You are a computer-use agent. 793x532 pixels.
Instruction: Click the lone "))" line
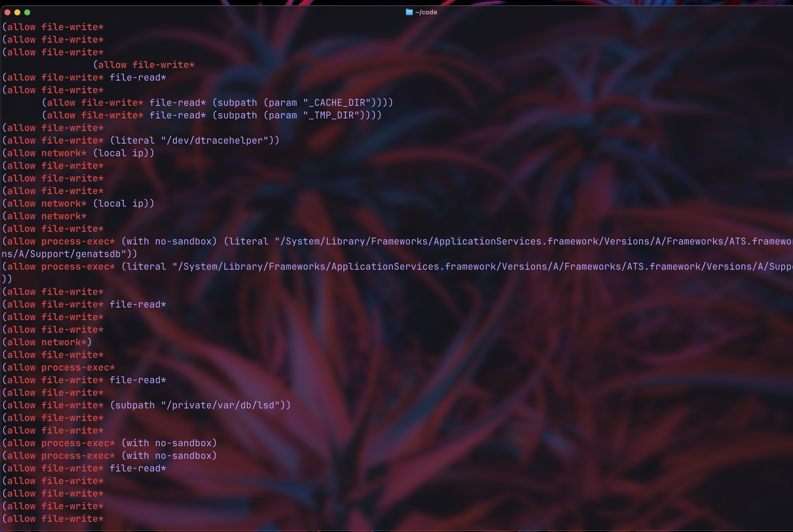tap(7, 279)
